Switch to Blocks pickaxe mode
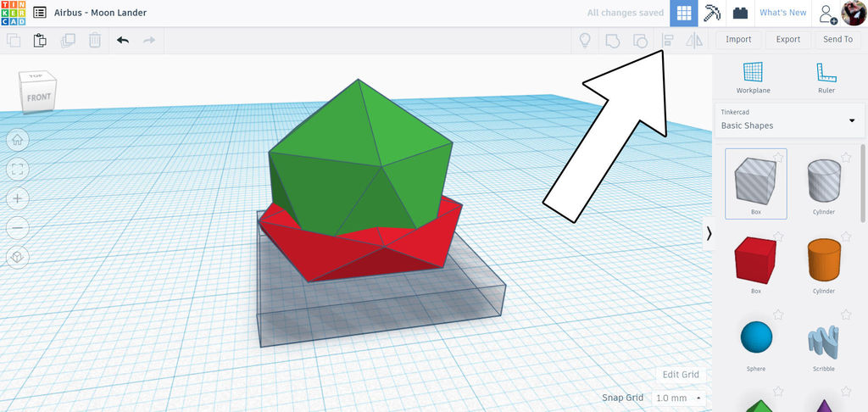868x412 pixels. (x=712, y=14)
